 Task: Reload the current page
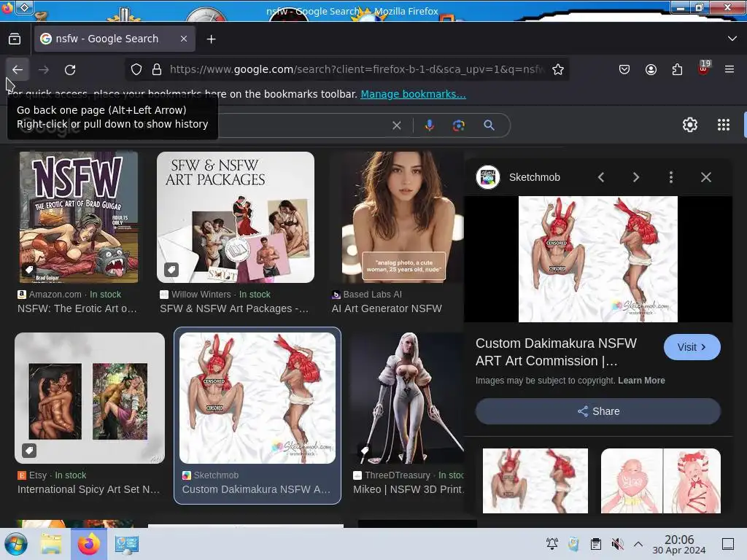point(70,69)
